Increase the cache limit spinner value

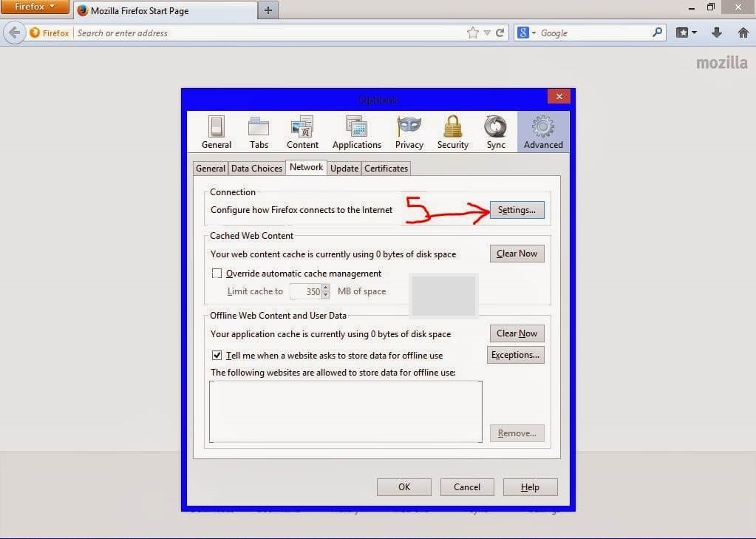point(325,288)
